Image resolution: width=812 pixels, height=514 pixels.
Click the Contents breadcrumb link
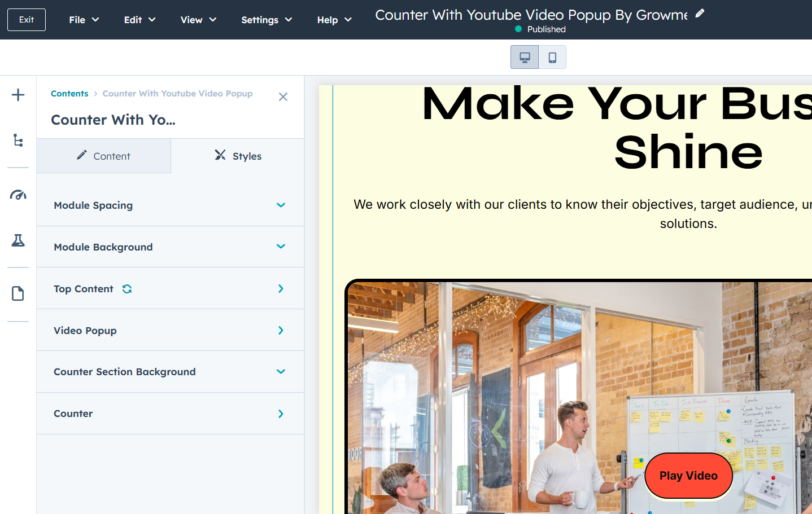(69, 94)
